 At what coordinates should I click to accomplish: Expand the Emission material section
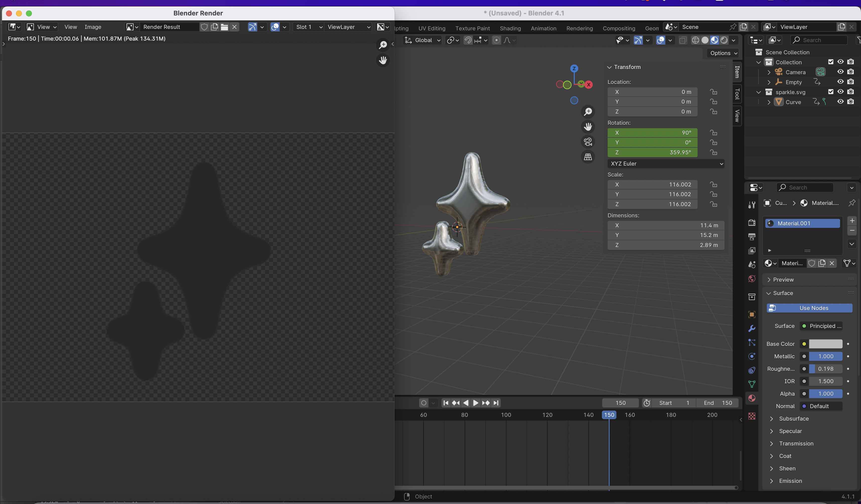[x=771, y=481]
